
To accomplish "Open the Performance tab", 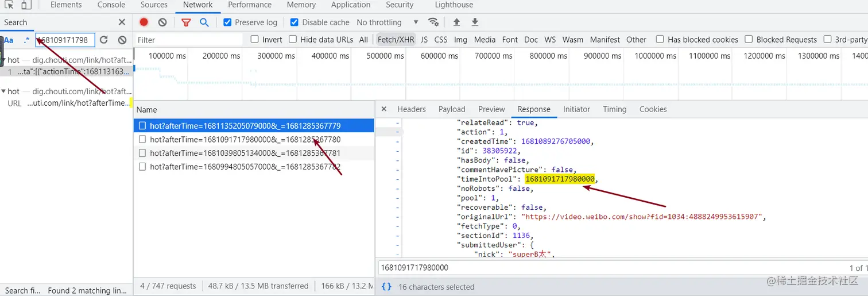I will coord(250,5).
